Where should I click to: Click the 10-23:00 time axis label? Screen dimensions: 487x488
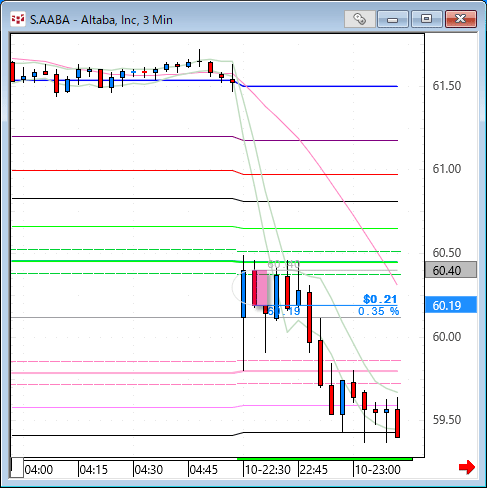point(378,470)
